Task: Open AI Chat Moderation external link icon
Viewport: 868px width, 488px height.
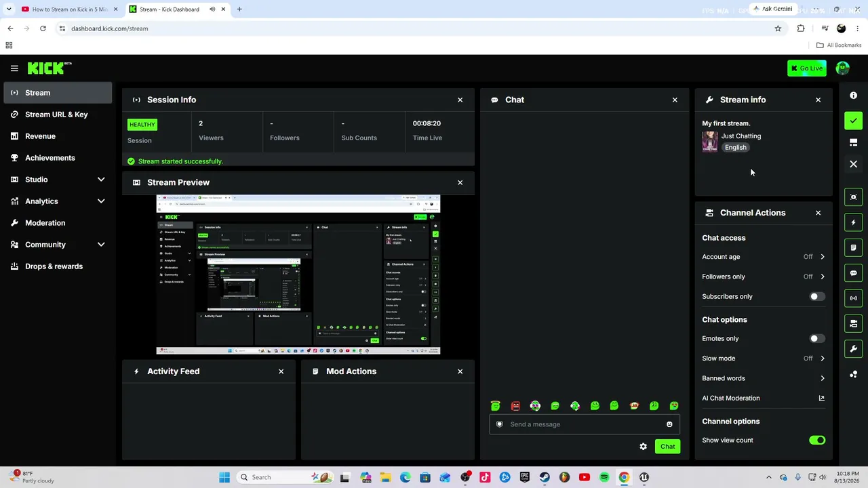Action: click(822, 399)
